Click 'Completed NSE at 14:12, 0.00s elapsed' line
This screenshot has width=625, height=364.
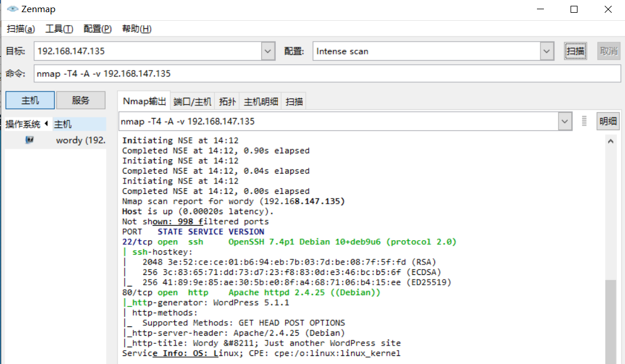point(215,191)
